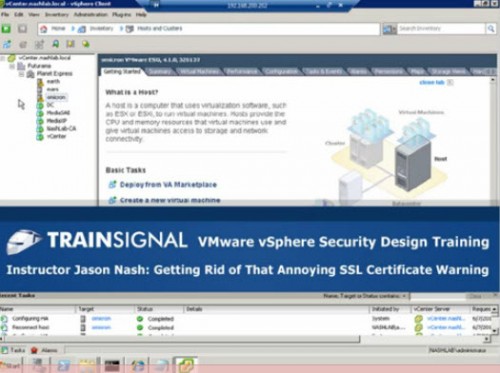Open the Alarms view in status bar

44,350
